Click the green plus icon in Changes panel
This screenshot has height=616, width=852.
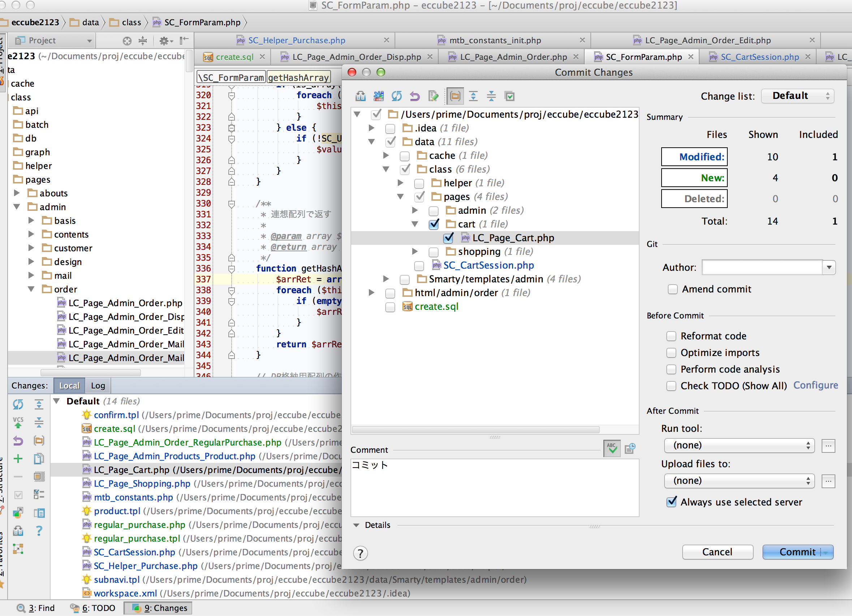[18, 459]
